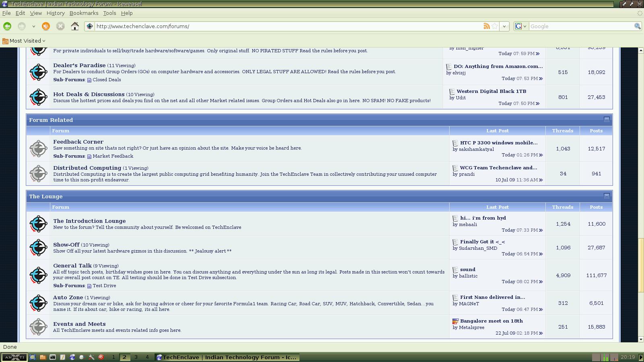Switch to workspace 4 in the pager

(147, 357)
